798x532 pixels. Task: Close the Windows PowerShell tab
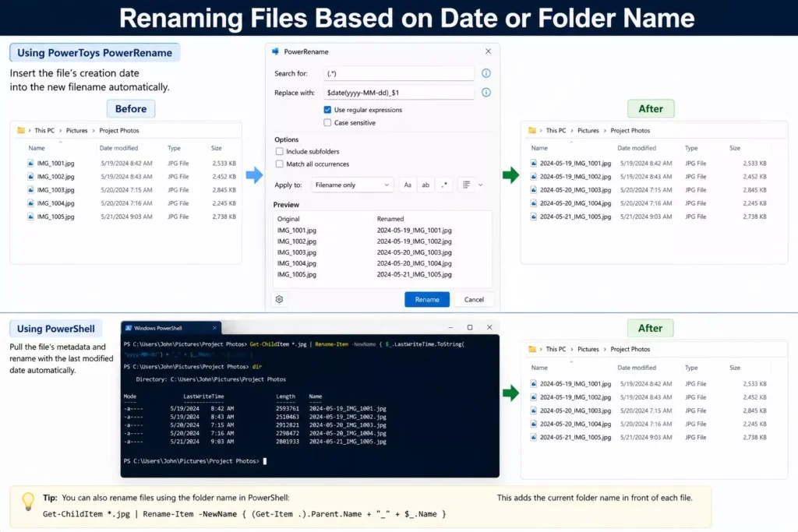point(214,328)
